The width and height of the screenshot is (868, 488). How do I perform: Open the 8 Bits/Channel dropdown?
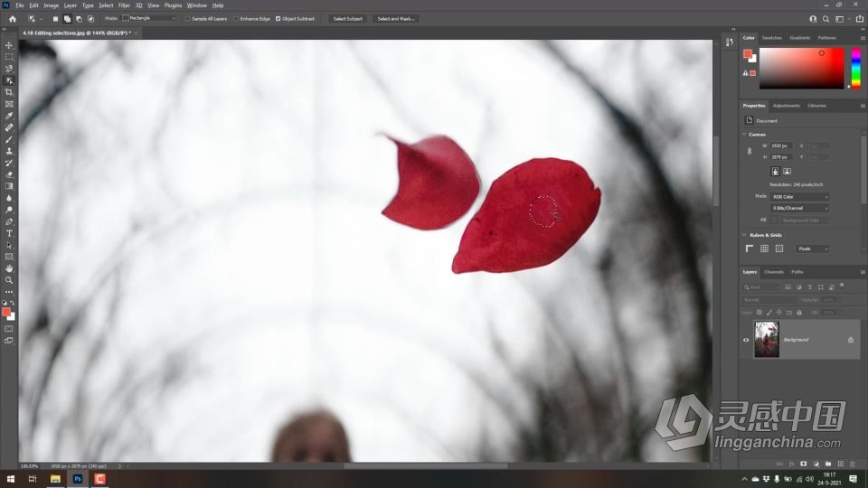coord(800,208)
